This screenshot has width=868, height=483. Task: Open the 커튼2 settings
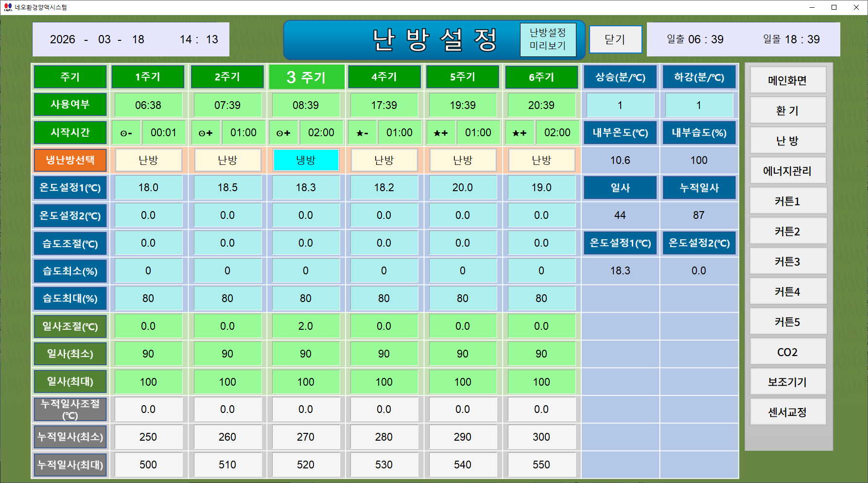tap(788, 231)
